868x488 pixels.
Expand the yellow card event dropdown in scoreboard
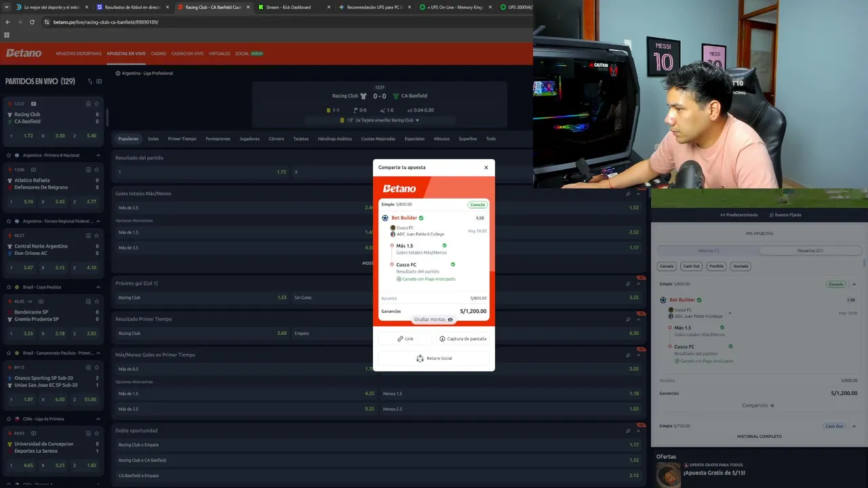[x=417, y=120]
